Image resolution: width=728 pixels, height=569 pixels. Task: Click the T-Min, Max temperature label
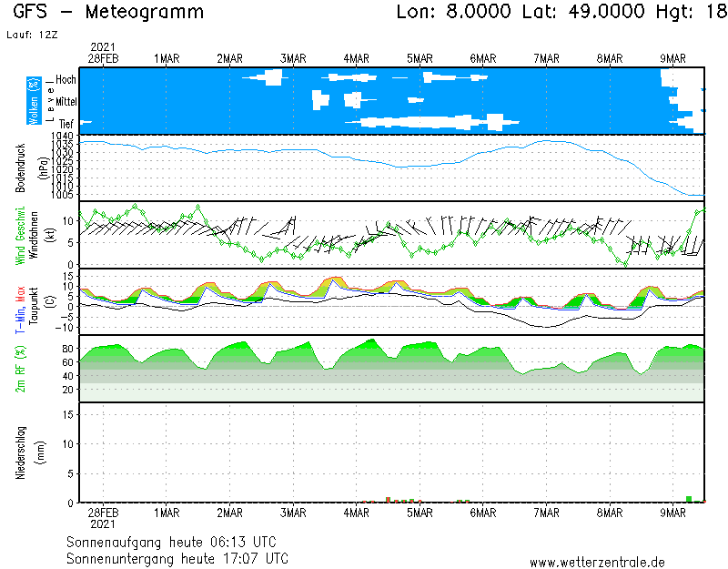coord(20,302)
